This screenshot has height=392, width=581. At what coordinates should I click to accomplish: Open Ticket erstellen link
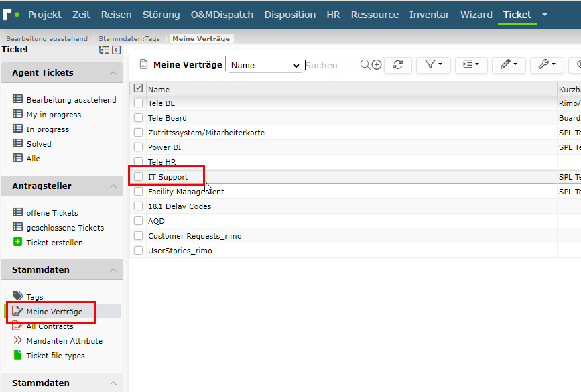[54, 243]
